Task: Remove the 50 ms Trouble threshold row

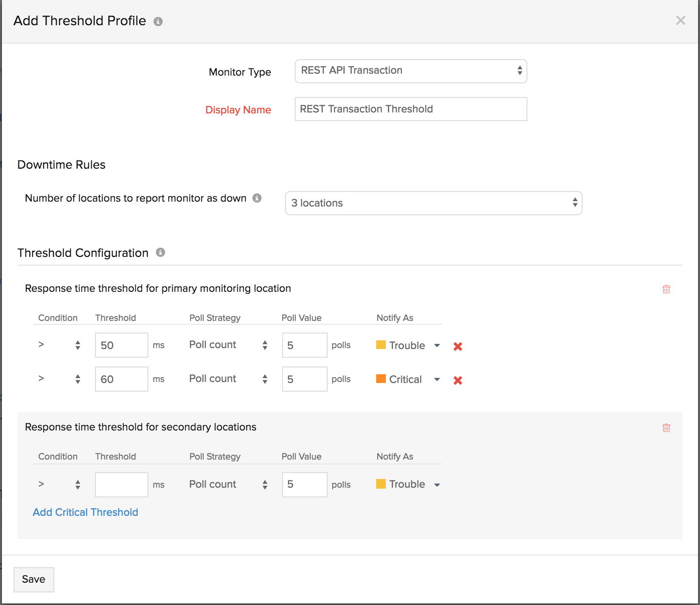Action: point(457,346)
